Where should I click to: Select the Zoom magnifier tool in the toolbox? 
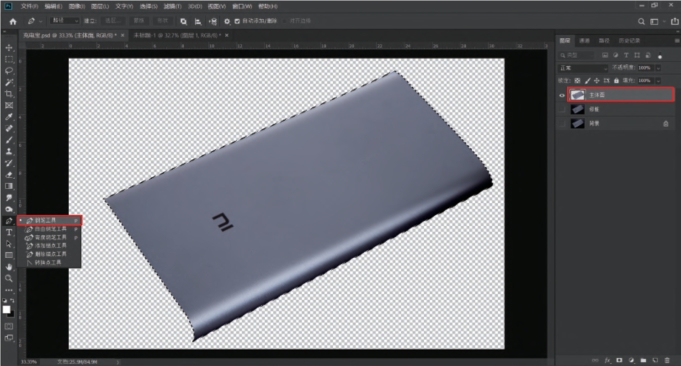pyautogui.click(x=9, y=278)
